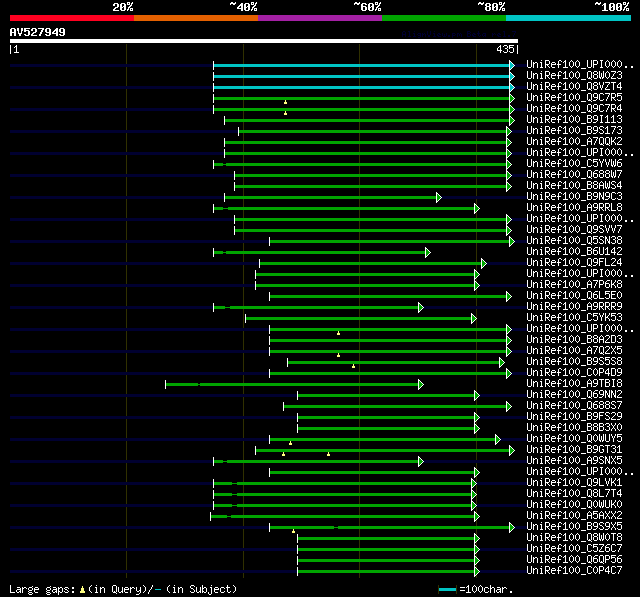Click the 435 query end position label
This screenshot has height=597, width=640.
click(x=505, y=50)
